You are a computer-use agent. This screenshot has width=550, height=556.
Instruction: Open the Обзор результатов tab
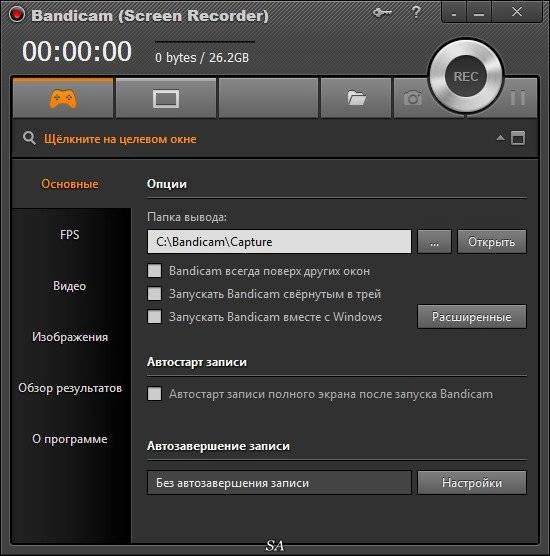70,388
